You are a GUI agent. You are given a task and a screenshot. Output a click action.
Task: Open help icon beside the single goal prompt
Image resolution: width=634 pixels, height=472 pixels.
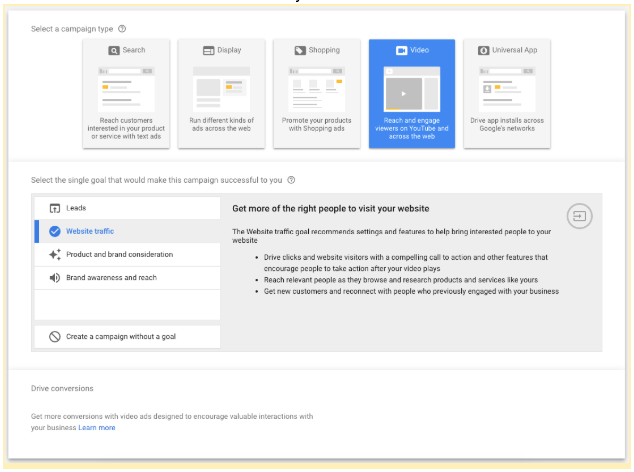click(x=291, y=180)
